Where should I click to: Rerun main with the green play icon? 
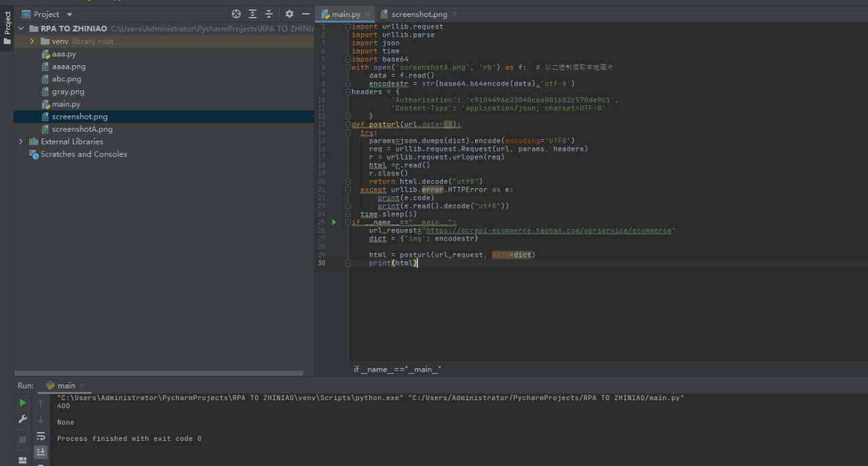point(22,403)
